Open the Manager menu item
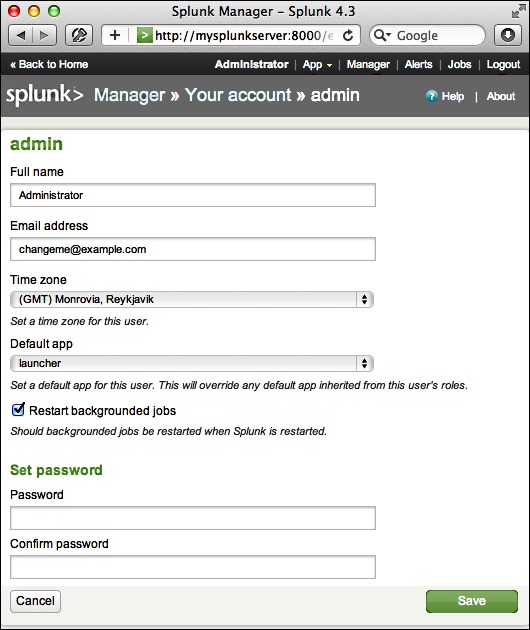530x630 pixels. coord(368,65)
